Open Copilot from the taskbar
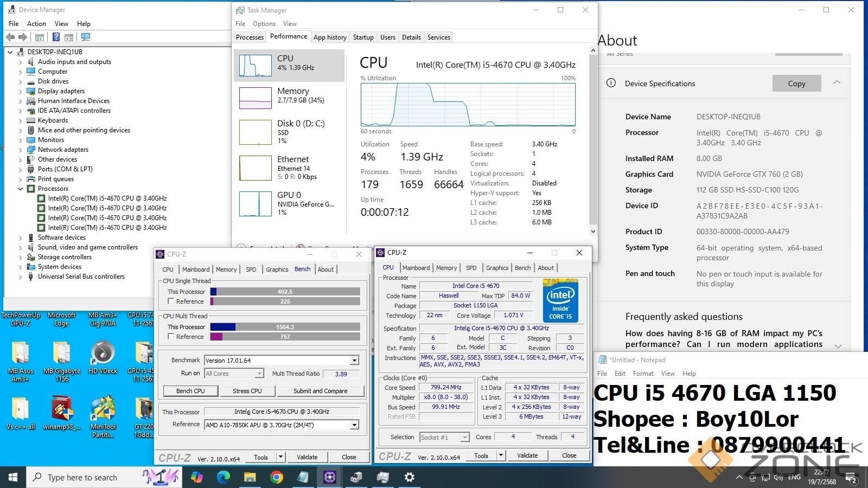868x488 pixels. [197, 477]
